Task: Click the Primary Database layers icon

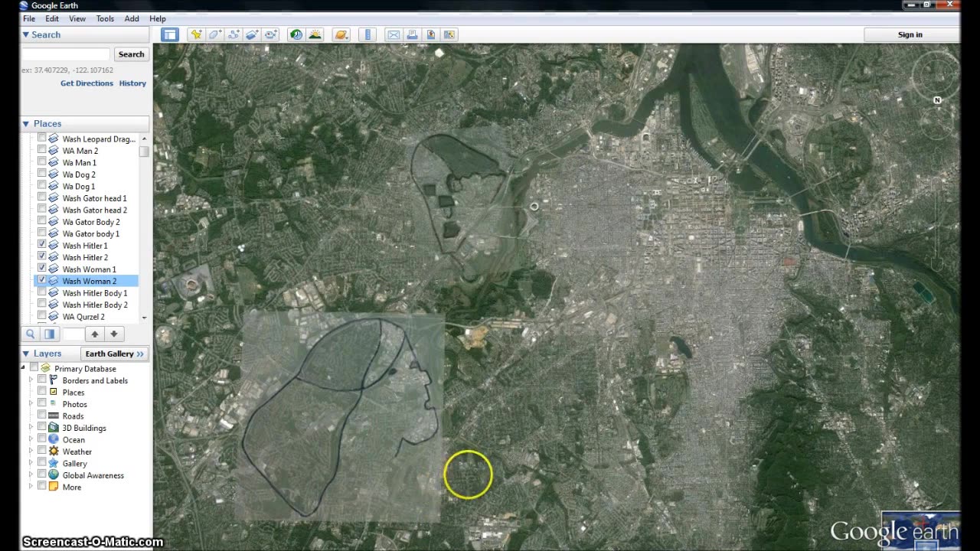Action: [46, 369]
